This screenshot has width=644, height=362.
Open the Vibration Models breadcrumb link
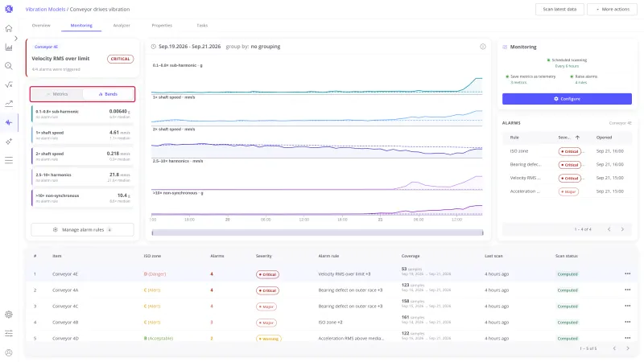coord(45,9)
